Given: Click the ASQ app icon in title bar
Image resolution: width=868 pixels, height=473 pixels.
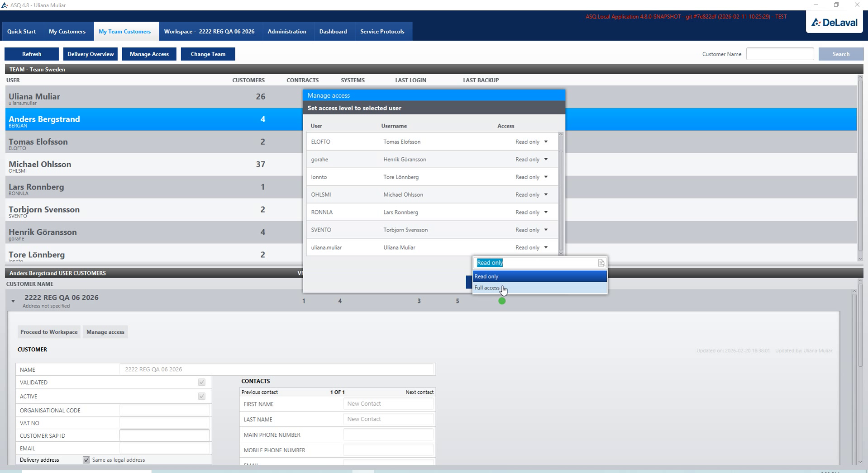Looking at the screenshot, I should (5, 5).
